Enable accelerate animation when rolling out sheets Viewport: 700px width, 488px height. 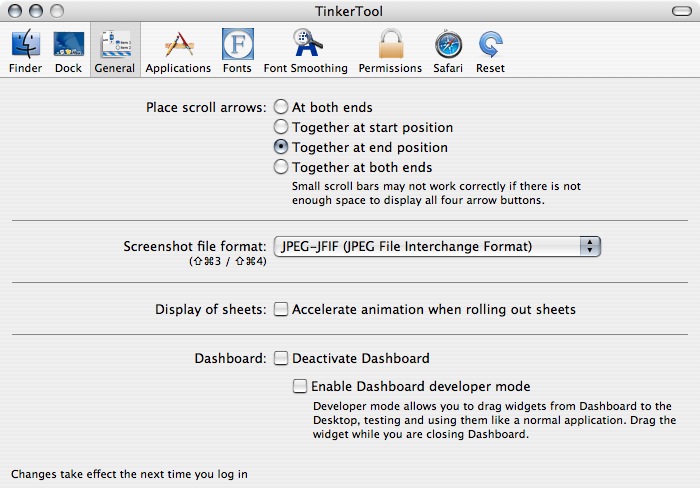tap(281, 309)
